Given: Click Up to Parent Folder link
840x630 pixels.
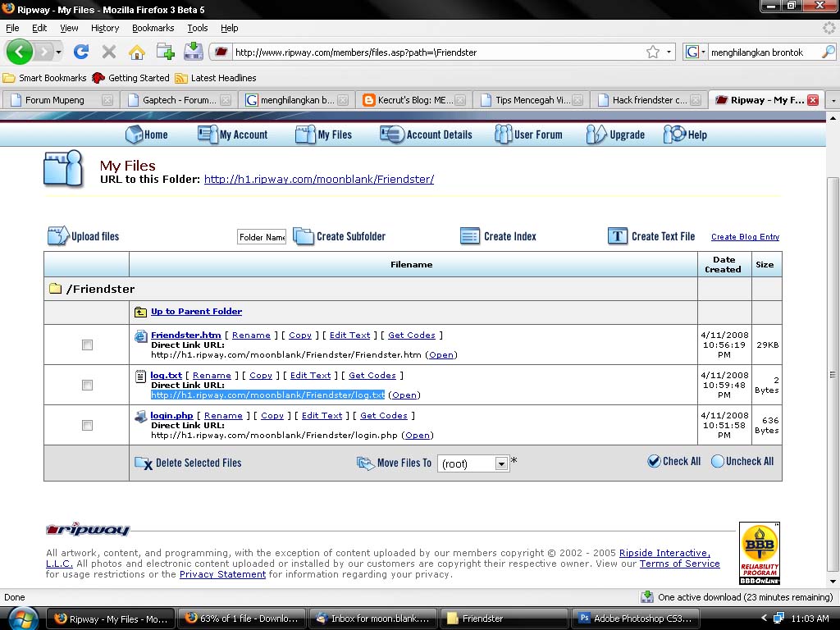Looking at the screenshot, I should [x=196, y=311].
